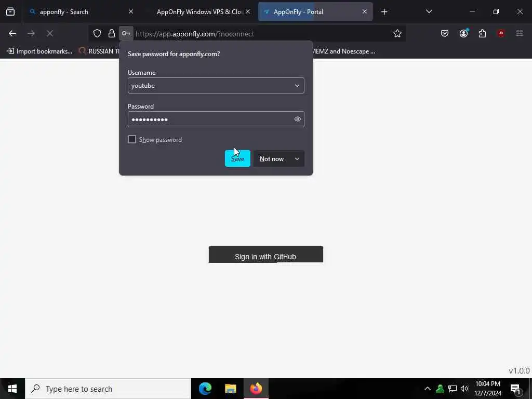This screenshot has height=399, width=532.
Task: Open tracking protection shield icon
Action: (x=97, y=33)
